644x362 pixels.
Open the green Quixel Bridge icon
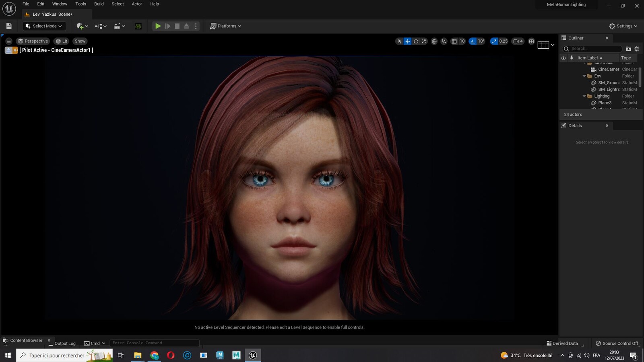pos(138,26)
